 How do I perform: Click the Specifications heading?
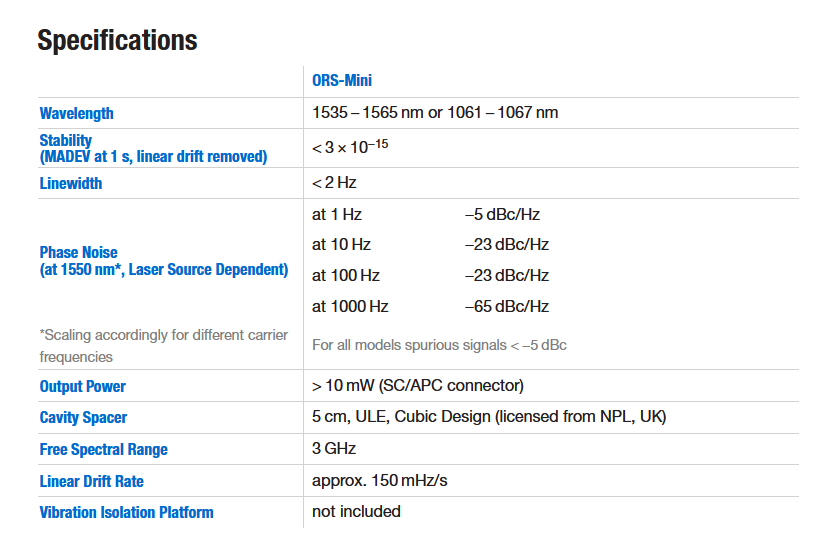point(117,41)
